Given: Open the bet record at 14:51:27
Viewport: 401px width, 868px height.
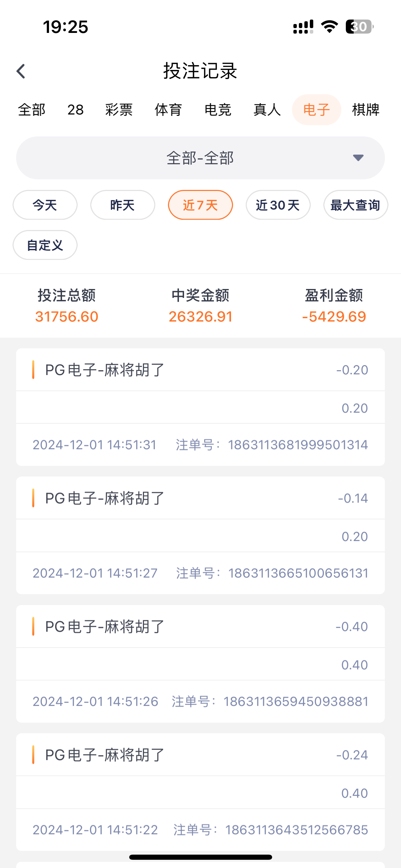Looking at the screenshot, I should (x=200, y=535).
